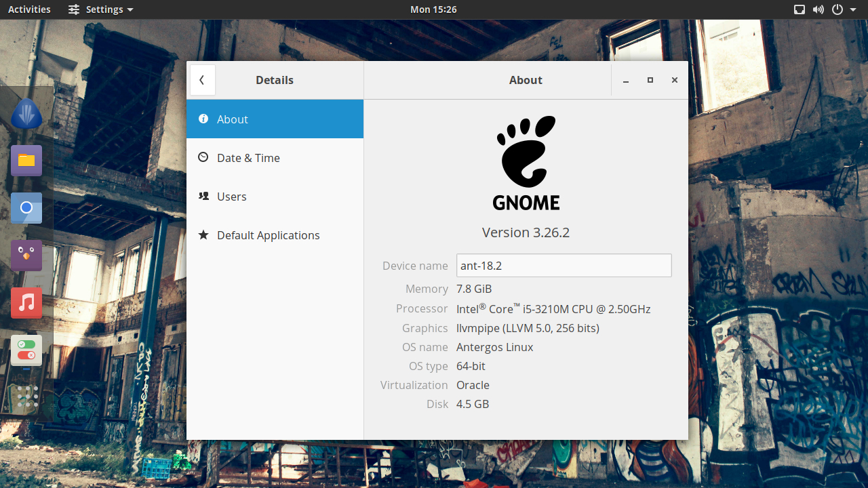Select the About sidebar item
The height and width of the screenshot is (488, 868).
[x=275, y=119]
